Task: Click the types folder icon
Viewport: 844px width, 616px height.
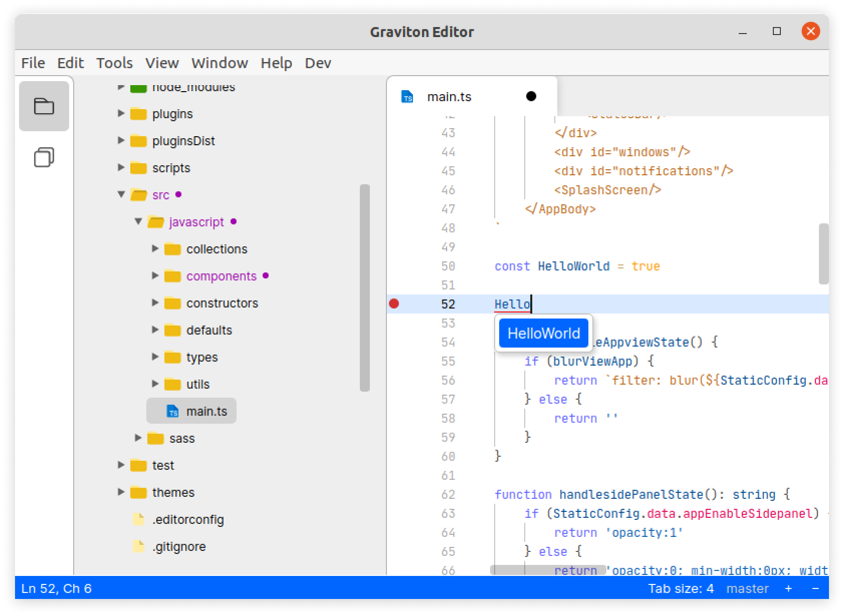Action: click(x=172, y=358)
